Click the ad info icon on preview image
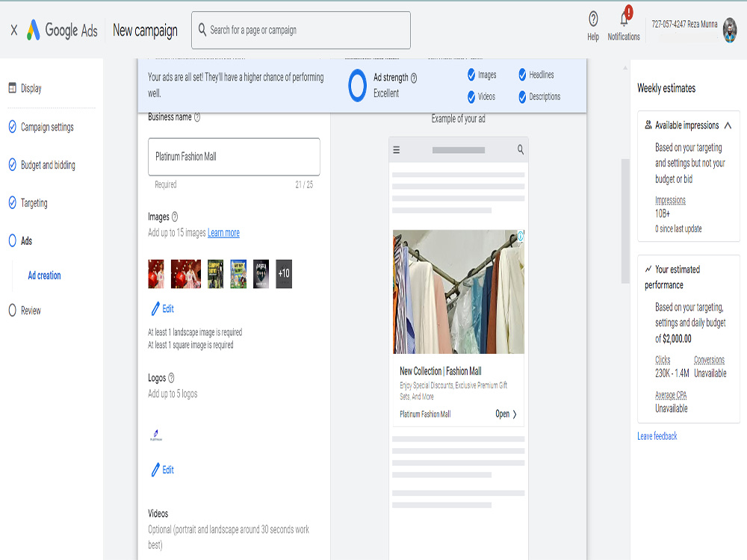The width and height of the screenshot is (747, 560). [x=521, y=236]
